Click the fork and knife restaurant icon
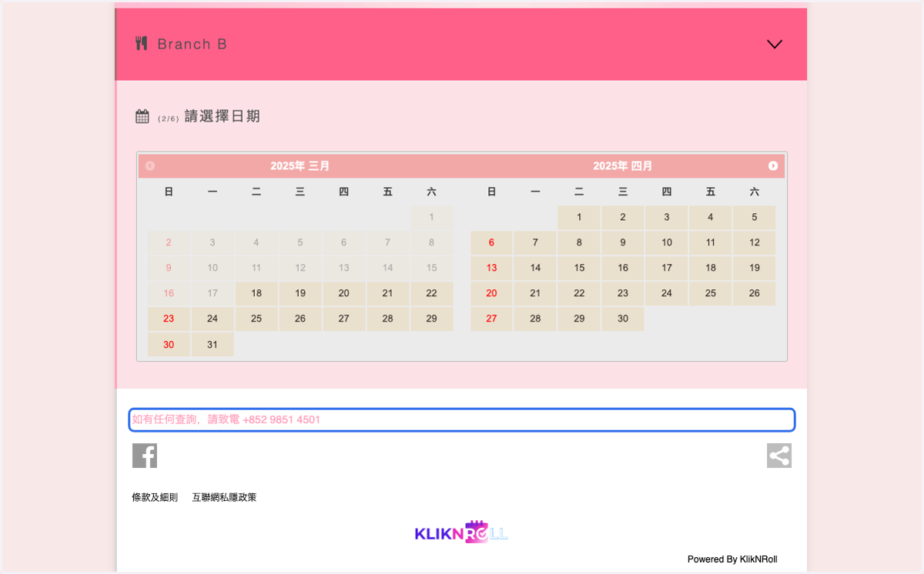 click(x=141, y=43)
